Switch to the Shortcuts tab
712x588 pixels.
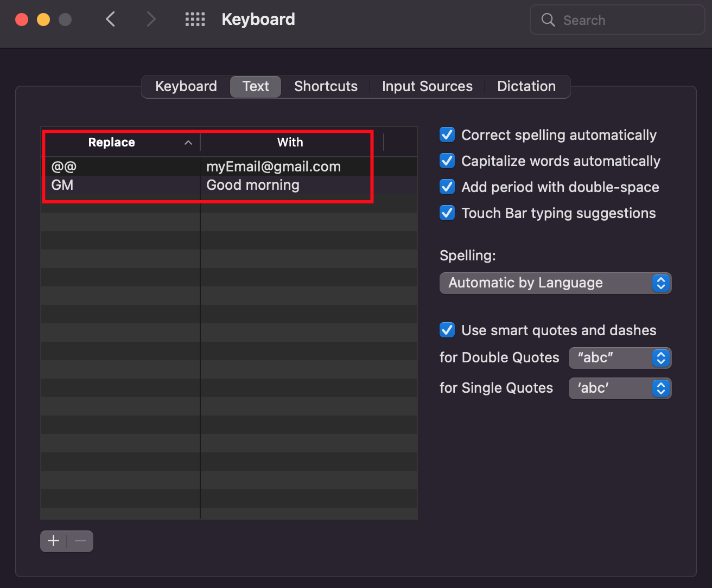326,86
